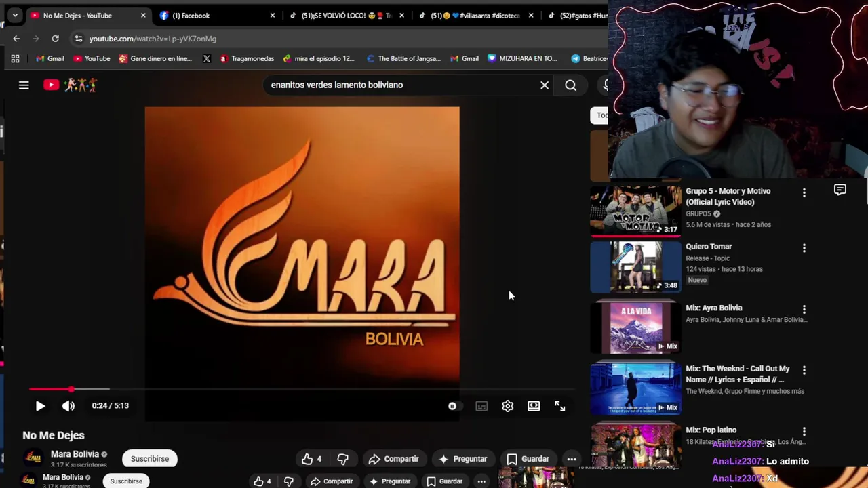The height and width of the screenshot is (488, 868).
Task: Like with thumbs up in lower duplicate bar
Action: (x=262, y=481)
